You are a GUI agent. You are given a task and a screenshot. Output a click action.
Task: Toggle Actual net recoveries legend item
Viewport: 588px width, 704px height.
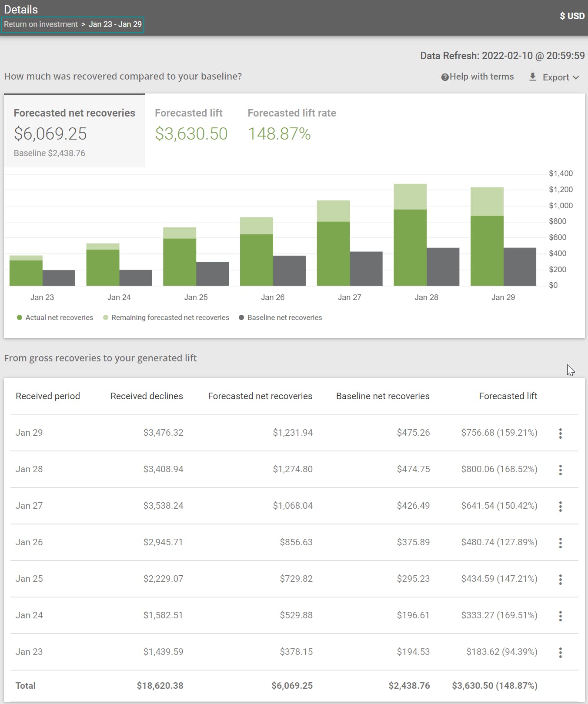coord(55,317)
